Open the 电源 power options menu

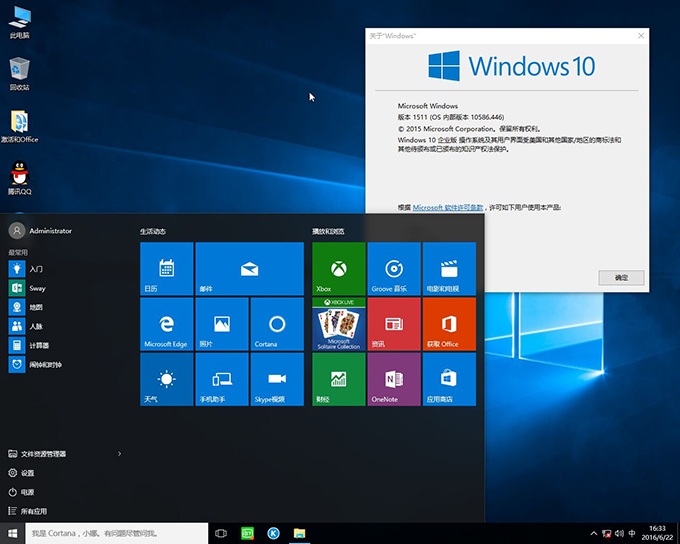coord(28,492)
